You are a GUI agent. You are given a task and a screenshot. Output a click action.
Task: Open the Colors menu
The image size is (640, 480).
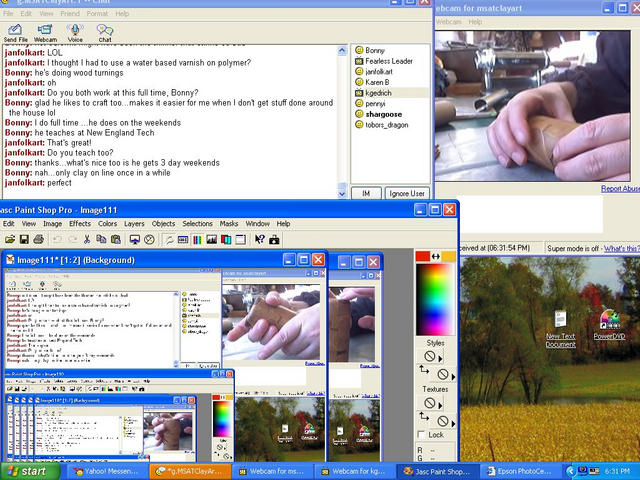107,224
